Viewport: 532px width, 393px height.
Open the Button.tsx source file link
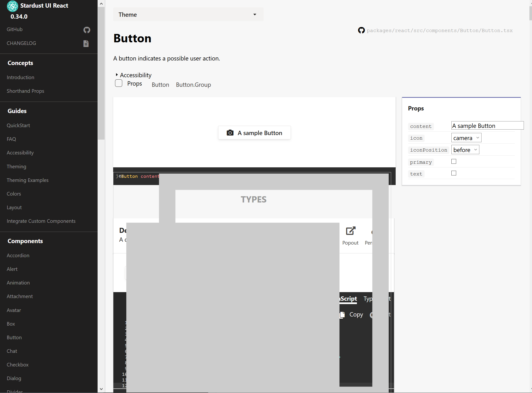click(439, 31)
